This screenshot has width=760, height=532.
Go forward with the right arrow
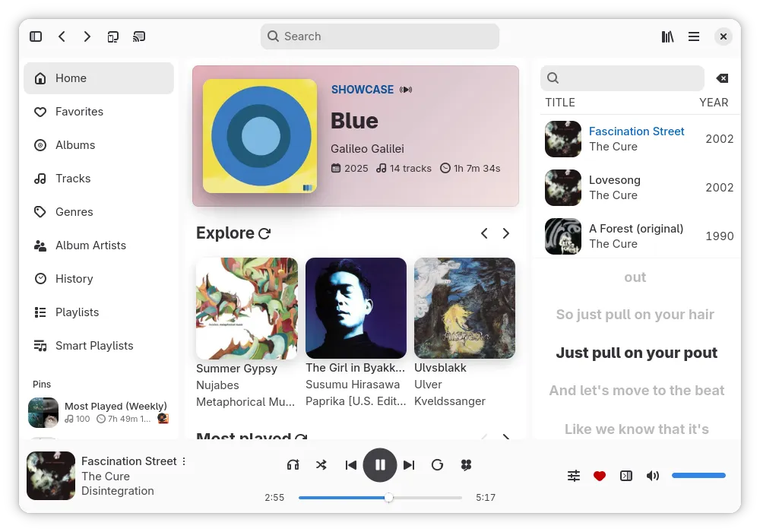coord(87,36)
